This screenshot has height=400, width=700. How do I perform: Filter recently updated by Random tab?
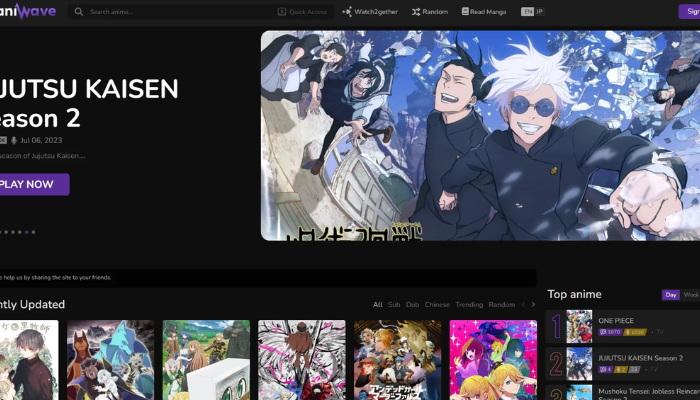[502, 304]
